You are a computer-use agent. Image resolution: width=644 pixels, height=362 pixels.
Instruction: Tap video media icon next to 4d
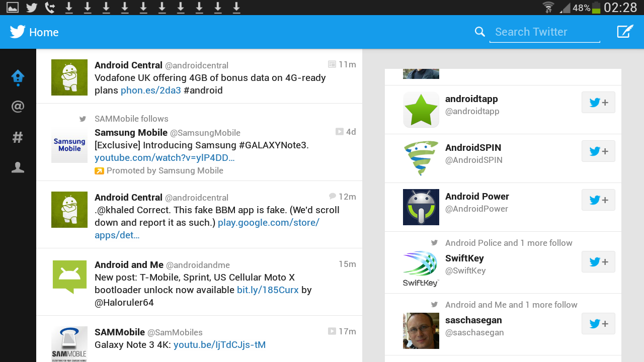point(340,132)
